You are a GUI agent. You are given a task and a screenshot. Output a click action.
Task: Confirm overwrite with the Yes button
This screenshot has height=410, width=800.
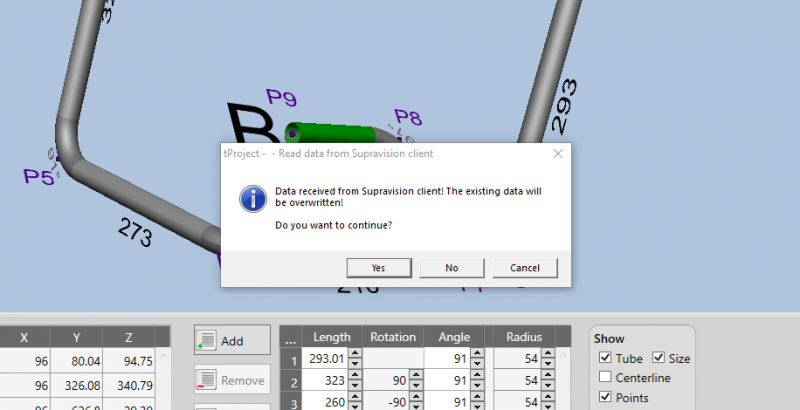[x=379, y=268]
